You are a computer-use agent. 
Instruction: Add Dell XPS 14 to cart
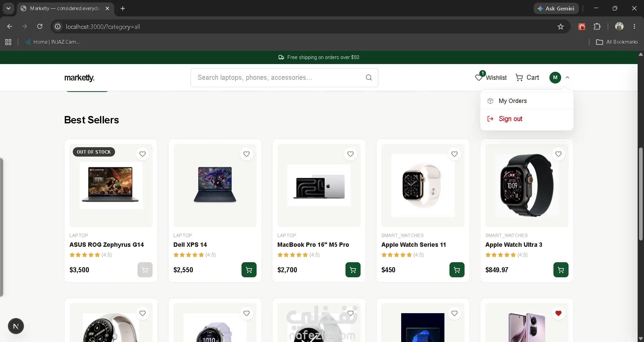coord(249,270)
